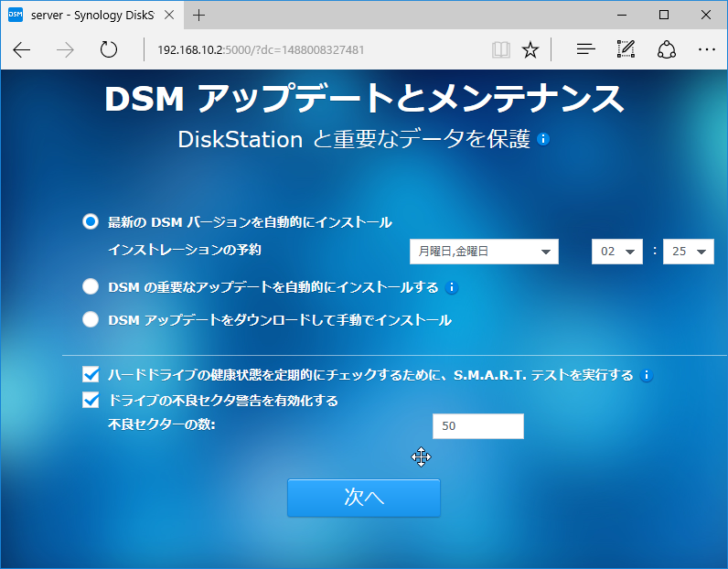Click the 不良セクターの数 label

click(x=162, y=424)
